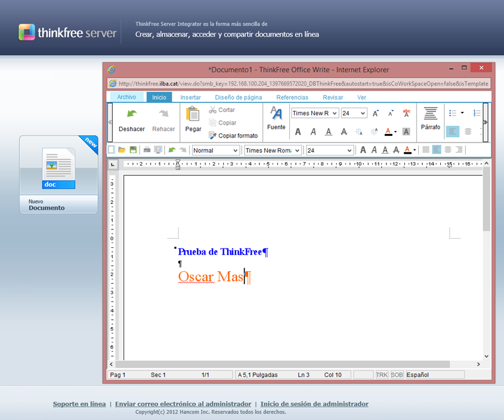Image resolution: width=504 pixels, height=420 pixels.
Task: Click the small green undo arrow in toolbar
Action: coord(172,150)
